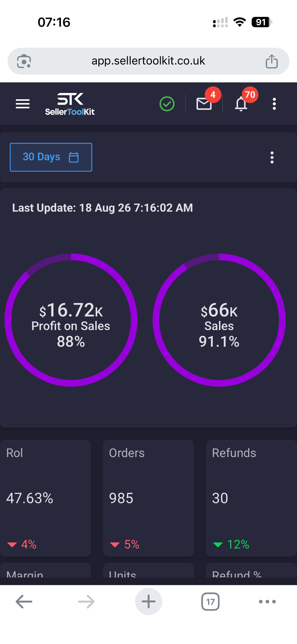Open the Refunds 30 card
The width and height of the screenshot is (297, 644).
tap(251, 498)
